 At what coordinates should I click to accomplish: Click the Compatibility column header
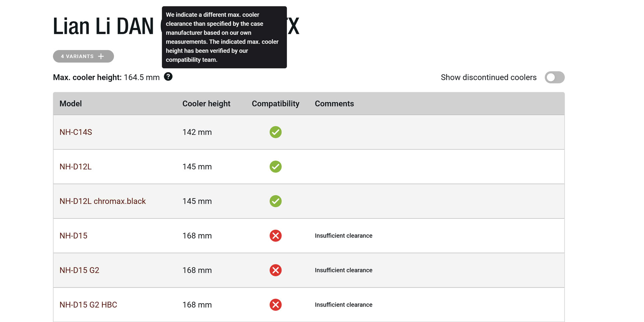[275, 104]
